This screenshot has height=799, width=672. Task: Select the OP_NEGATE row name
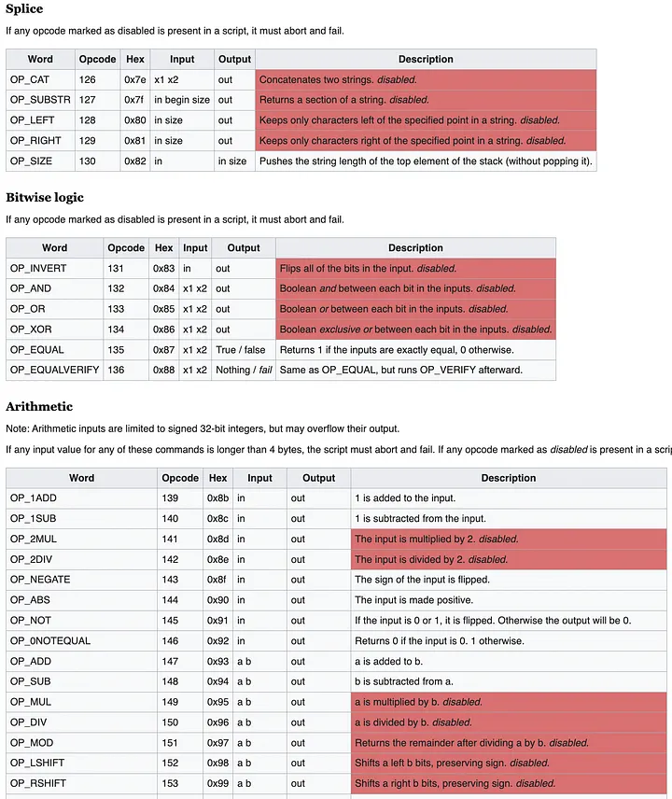pyautogui.click(x=40, y=580)
